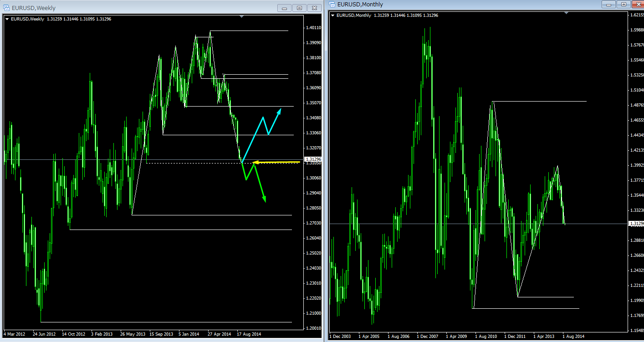
Task: Click the 17 Aug 2014 date label
Action: [249, 334]
